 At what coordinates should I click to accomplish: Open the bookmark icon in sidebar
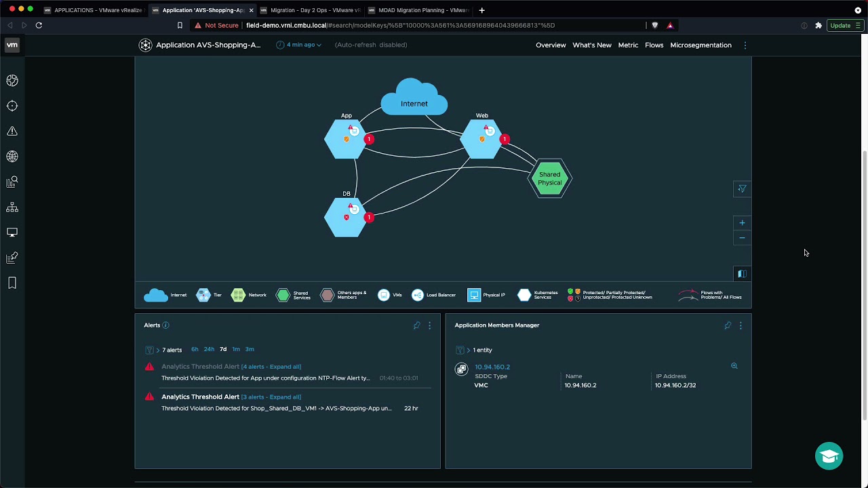pyautogui.click(x=12, y=283)
